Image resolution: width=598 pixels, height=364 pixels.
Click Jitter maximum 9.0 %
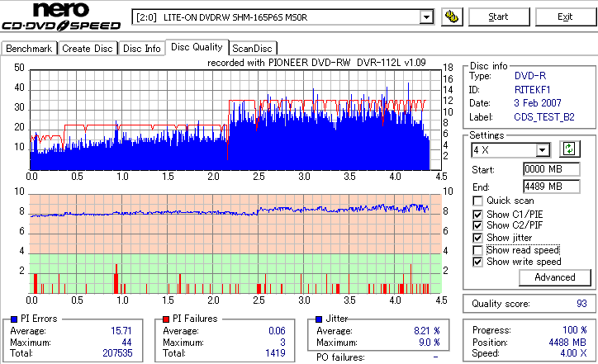pos(429,343)
